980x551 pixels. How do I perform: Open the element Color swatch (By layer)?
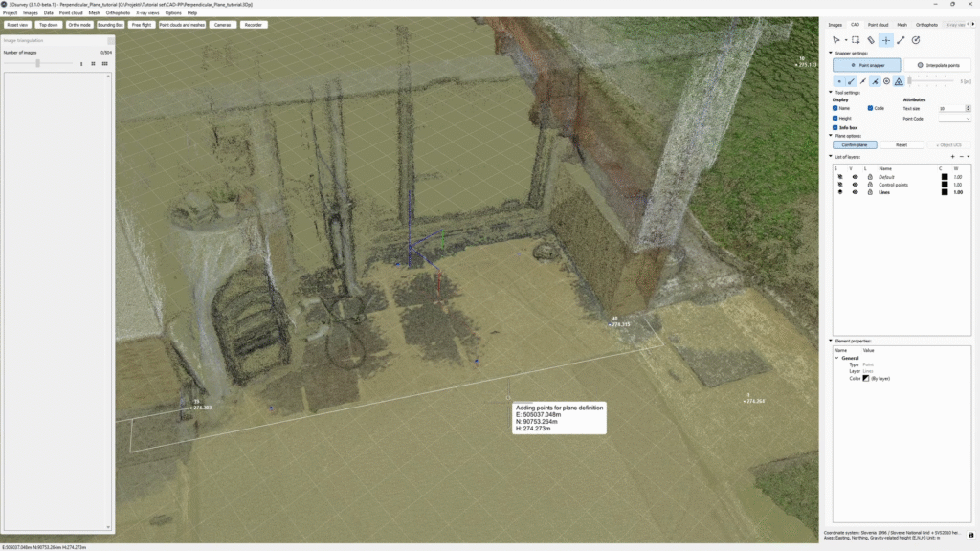pos(865,379)
